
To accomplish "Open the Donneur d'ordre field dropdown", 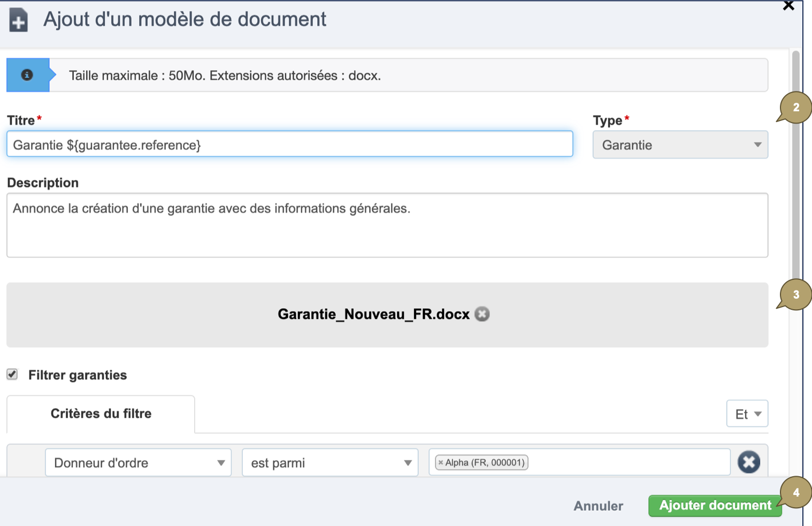I will click(137, 462).
